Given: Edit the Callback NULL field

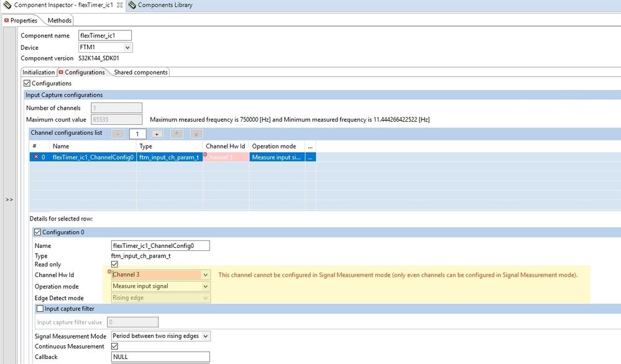Looking at the screenshot, I should (160, 357).
